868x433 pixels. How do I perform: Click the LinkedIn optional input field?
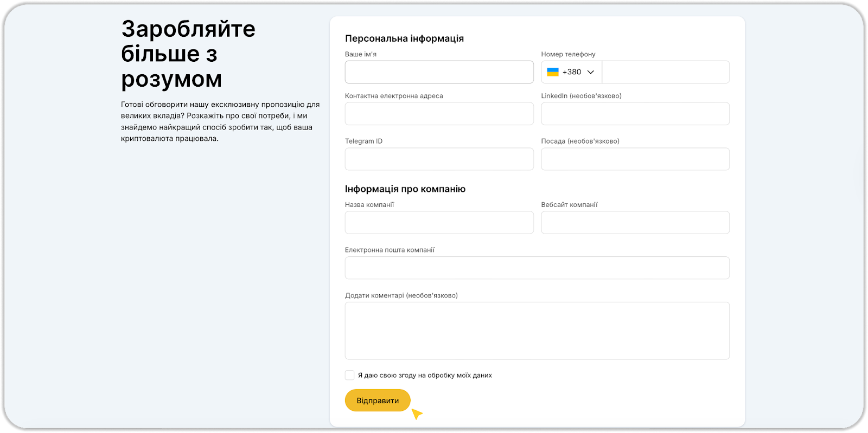point(635,114)
